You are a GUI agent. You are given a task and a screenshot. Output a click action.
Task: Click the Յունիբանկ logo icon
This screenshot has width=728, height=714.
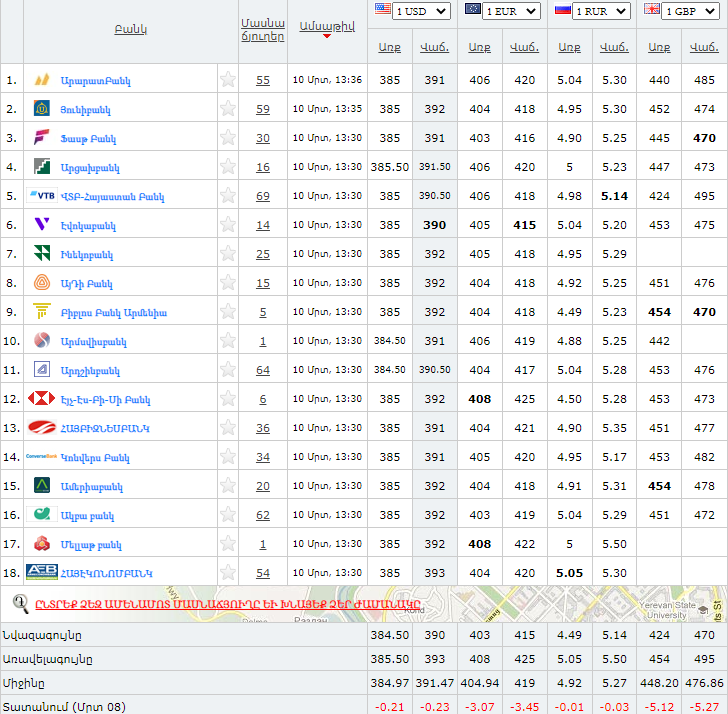pyautogui.click(x=42, y=109)
